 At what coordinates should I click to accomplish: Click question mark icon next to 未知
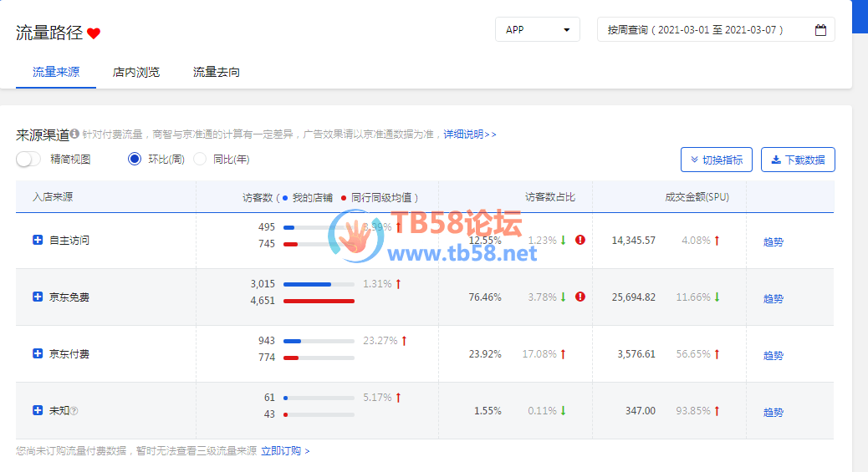coord(74,410)
